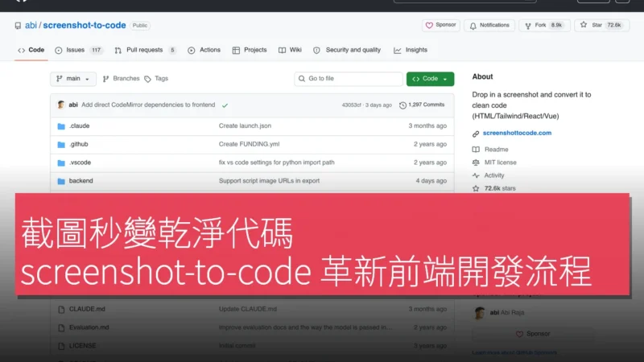Viewport: 644px width, 362px height.
Task: Click the Evaluation.md file icon
Action: coord(61,328)
